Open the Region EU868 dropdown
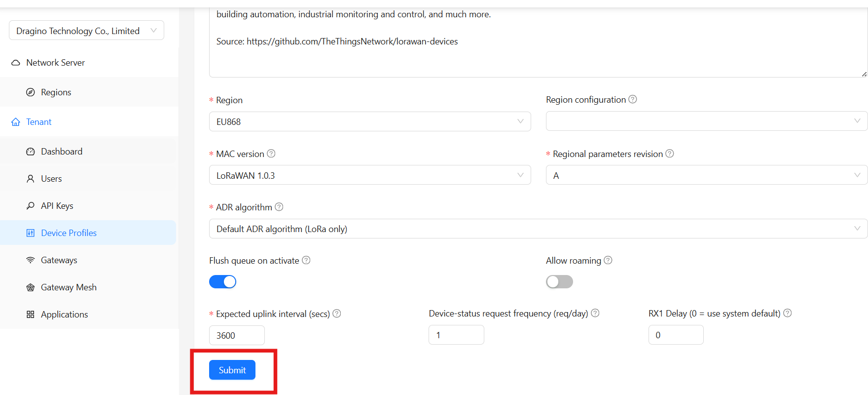Screen dimensions: 868x395 (370, 121)
